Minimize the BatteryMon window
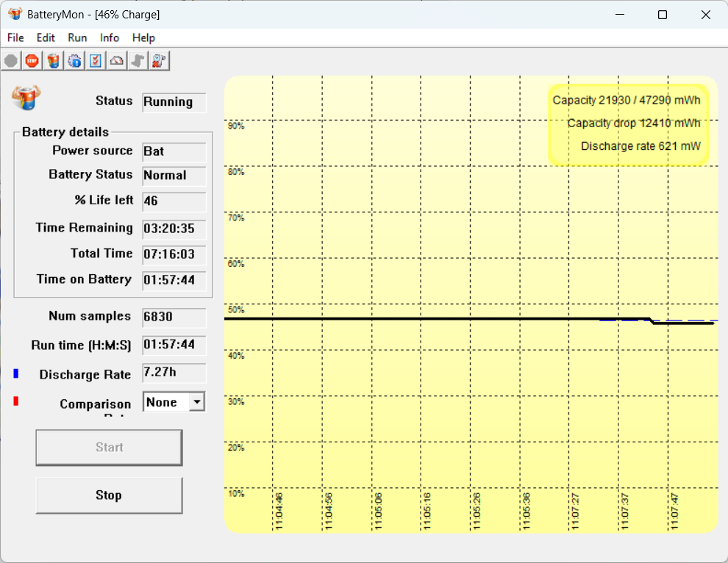 [620, 15]
